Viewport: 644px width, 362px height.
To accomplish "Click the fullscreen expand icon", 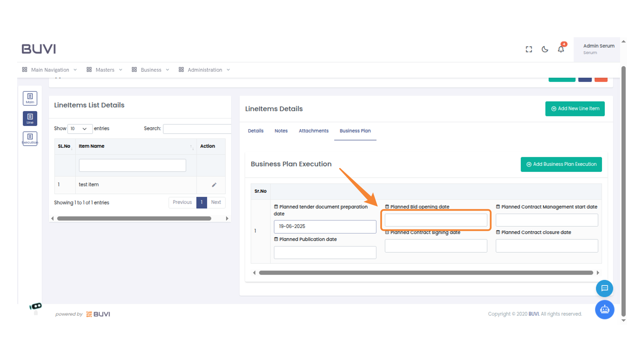I will click(x=529, y=49).
